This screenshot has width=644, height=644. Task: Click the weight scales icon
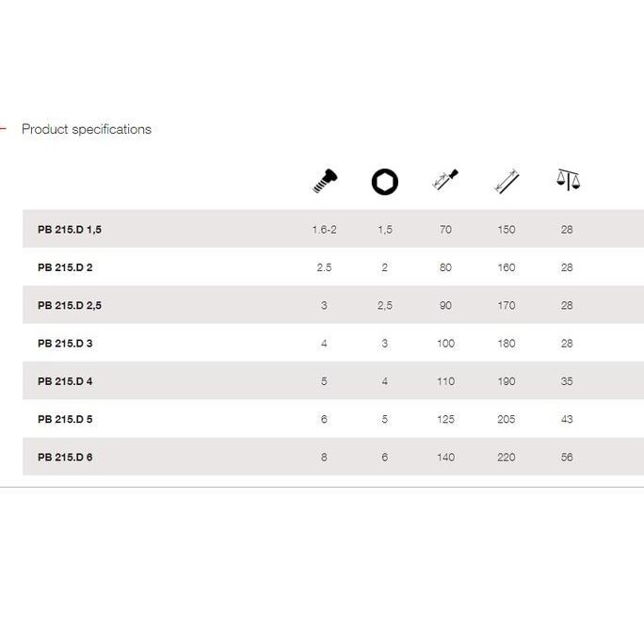567,179
